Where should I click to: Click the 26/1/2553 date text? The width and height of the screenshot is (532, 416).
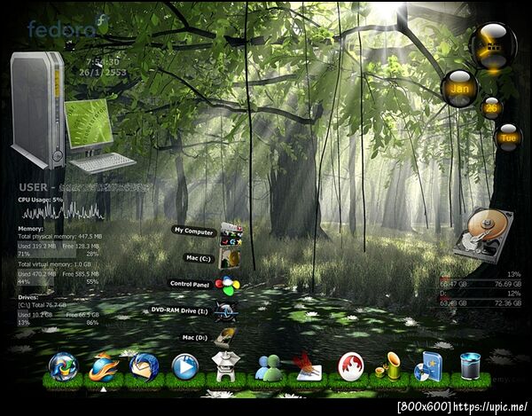point(103,72)
